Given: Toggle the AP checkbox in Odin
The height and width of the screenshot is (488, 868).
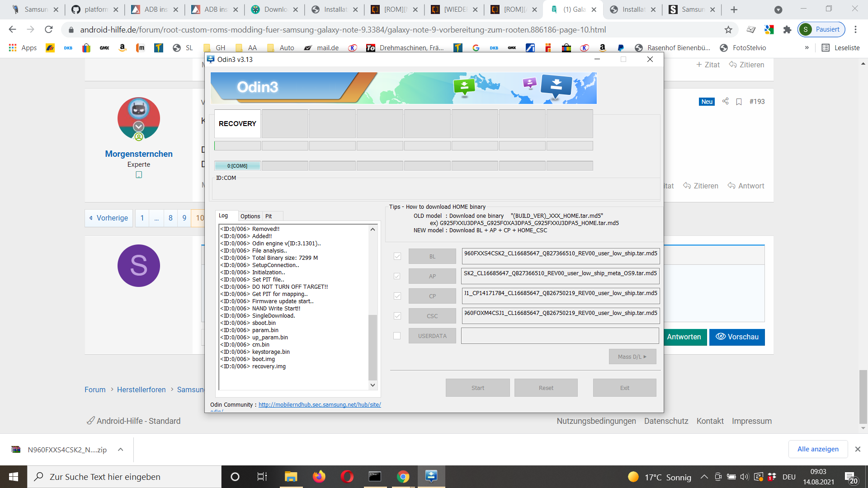Looking at the screenshot, I should 397,276.
